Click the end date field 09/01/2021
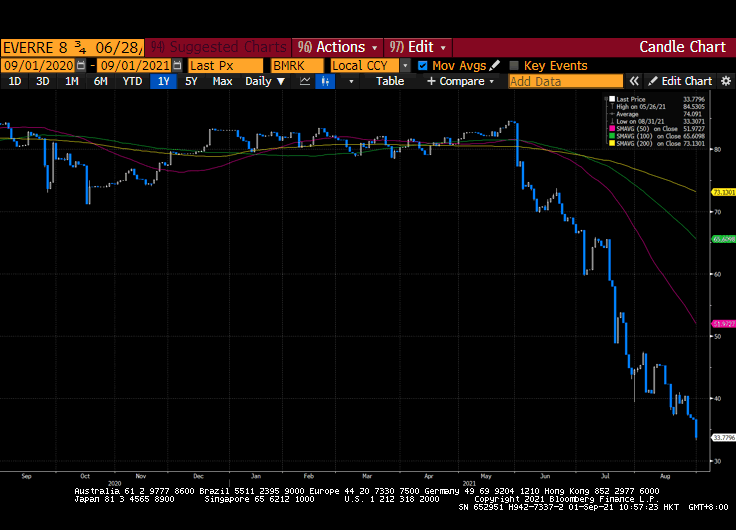The image size is (736, 530). point(135,65)
